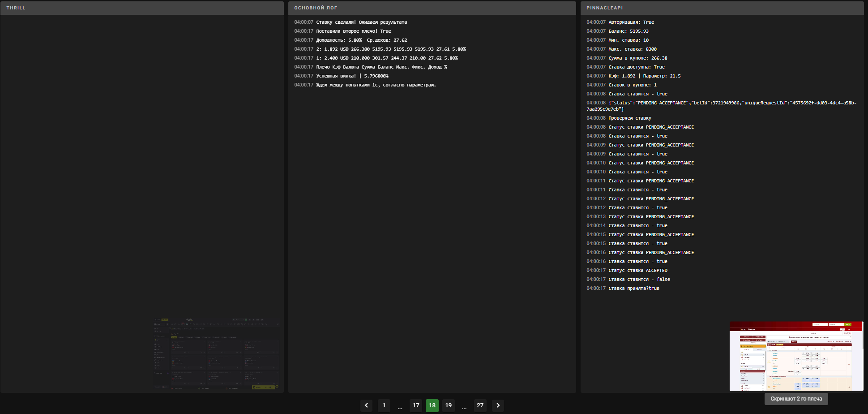Click the ОСНОВНОЙ ЛОГ panel header

432,8
